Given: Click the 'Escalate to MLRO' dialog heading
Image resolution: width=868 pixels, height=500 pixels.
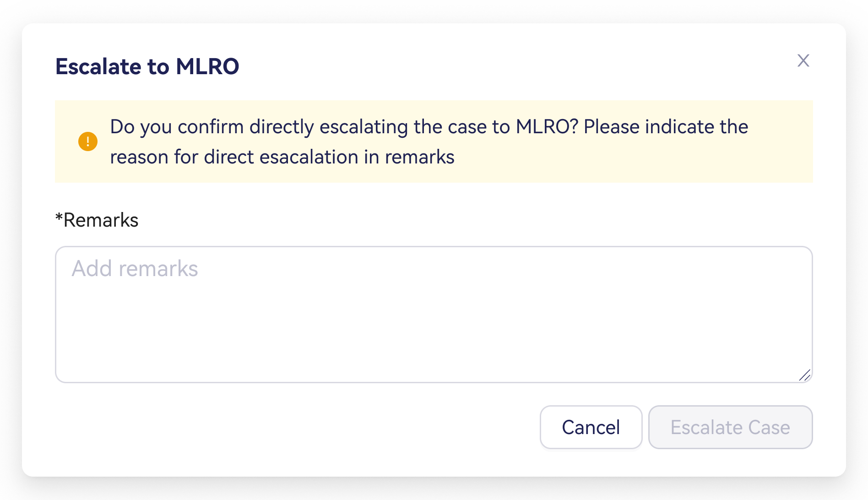Looking at the screenshot, I should tap(147, 66).
